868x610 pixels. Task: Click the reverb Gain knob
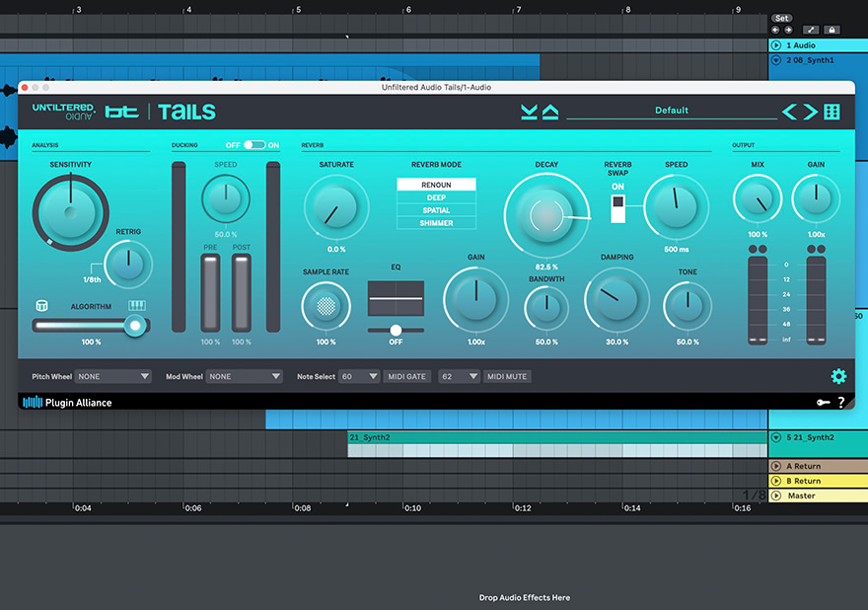point(476,300)
